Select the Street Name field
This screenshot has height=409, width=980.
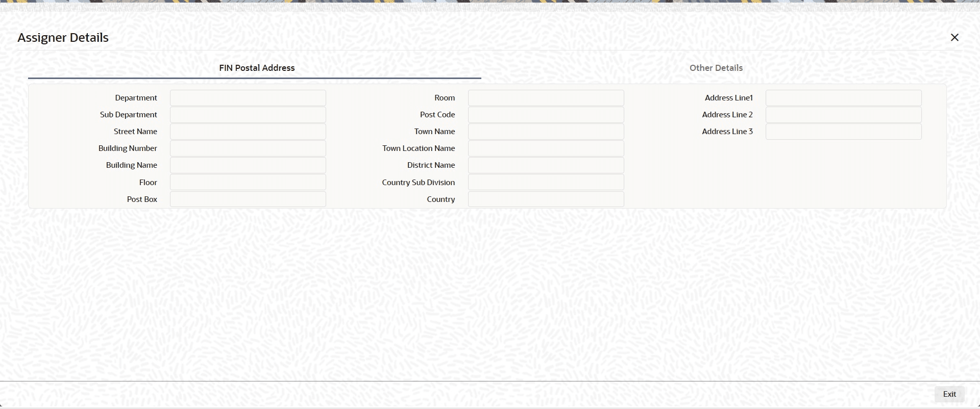(248, 132)
